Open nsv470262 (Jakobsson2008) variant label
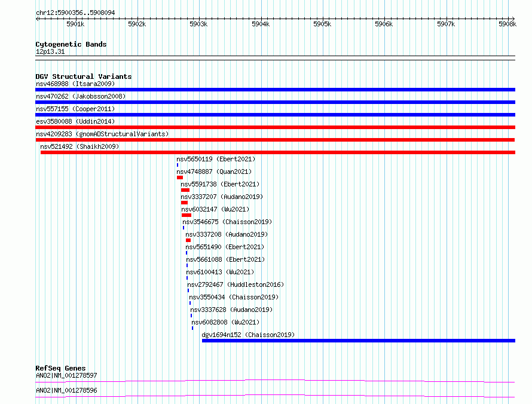This screenshot has height=404, width=532. click(81, 96)
